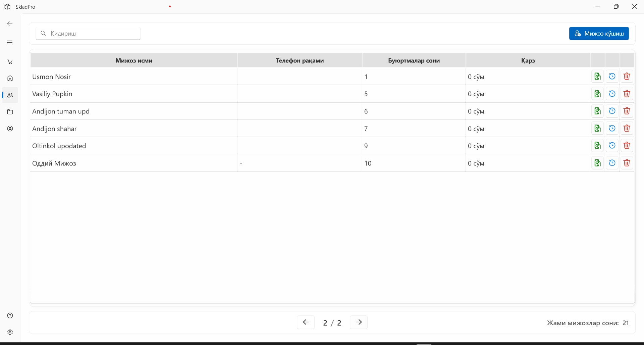Image resolution: width=644 pixels, height=345 pixels.
Task: Open the help question mark icon
Action: (x=10, y=315)
